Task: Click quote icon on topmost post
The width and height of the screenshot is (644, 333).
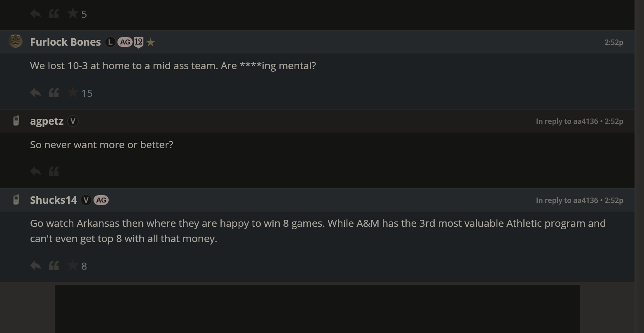Action: point(54,14)
